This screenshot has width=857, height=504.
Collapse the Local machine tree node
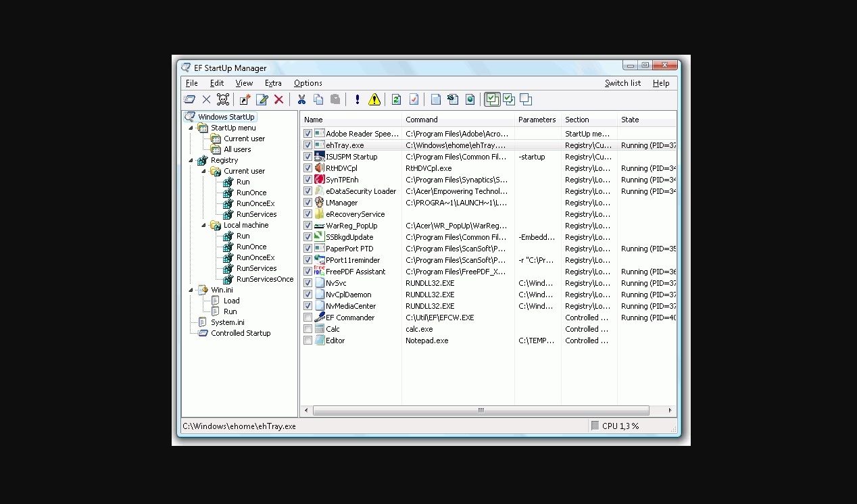point(204,225)
